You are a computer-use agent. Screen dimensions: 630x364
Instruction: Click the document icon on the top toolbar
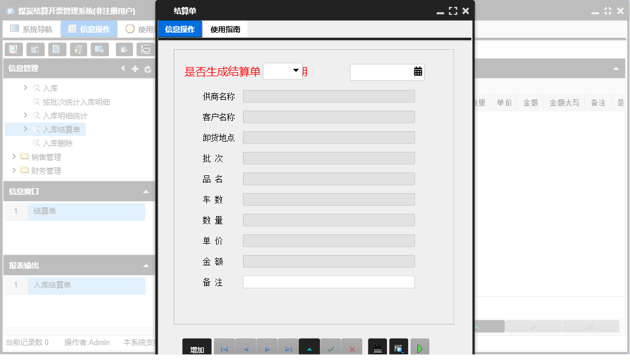57,49
